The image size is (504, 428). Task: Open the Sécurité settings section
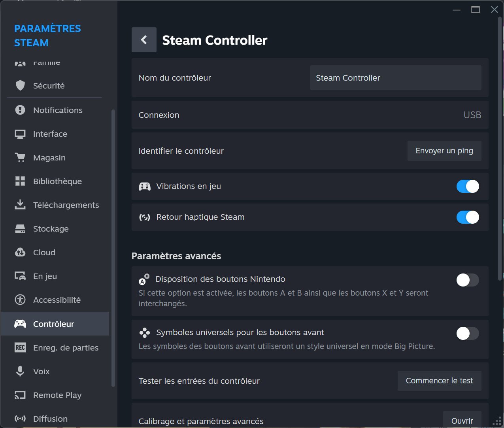pyautogui.click(x=55, y=85)
